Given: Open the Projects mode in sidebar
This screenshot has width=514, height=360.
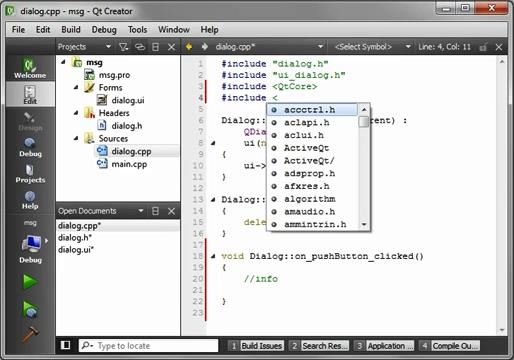Looking at the screenshot, I should (30, 173).
